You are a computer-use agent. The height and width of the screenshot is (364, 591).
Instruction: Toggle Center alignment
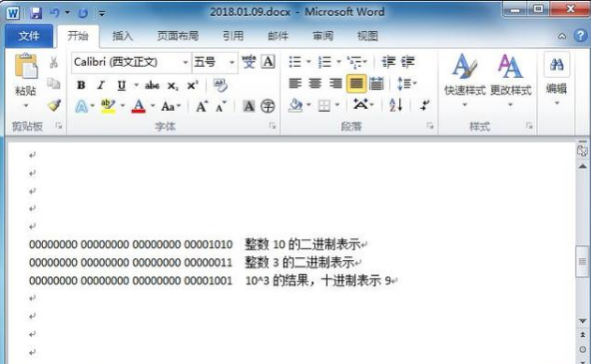click(315, 83)
